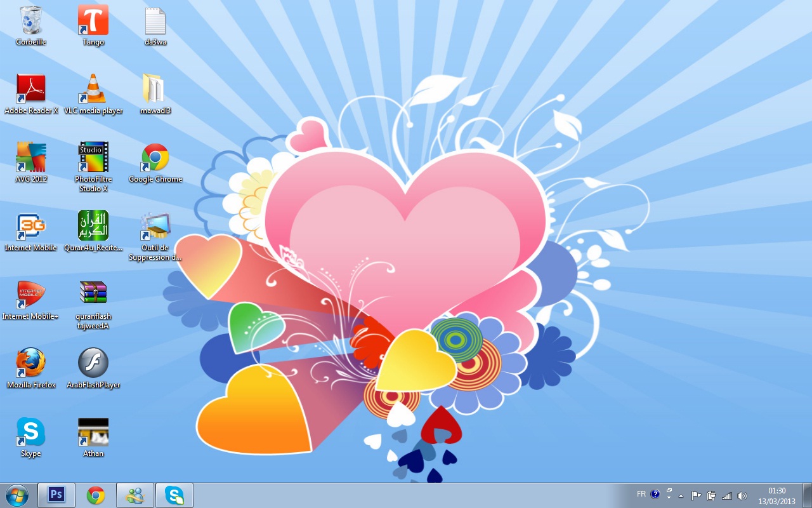Open Windows Live Messenger taskbar button
Image resolution: width=812 pixels, height=508 pixels.
[x=135, y=495]
